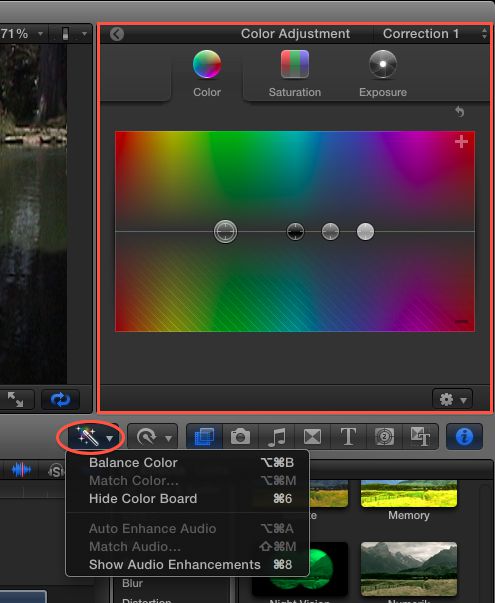Switch to the Color tab
495x603 pixels.
[207, 74]
